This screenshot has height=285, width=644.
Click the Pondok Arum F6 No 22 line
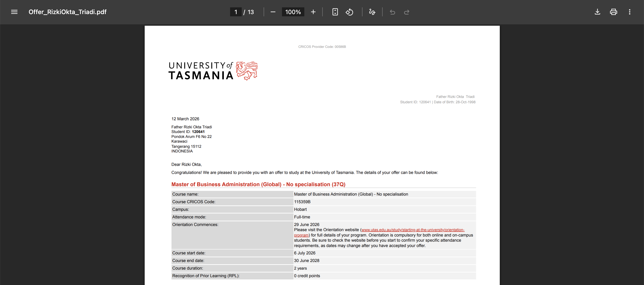coord(191,137)
